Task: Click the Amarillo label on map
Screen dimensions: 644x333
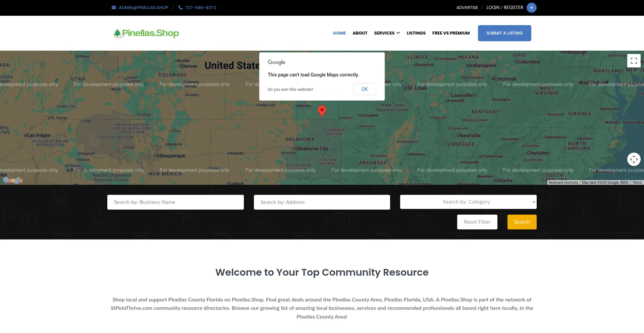Action: pyautogui.click(x=237, y=153)
